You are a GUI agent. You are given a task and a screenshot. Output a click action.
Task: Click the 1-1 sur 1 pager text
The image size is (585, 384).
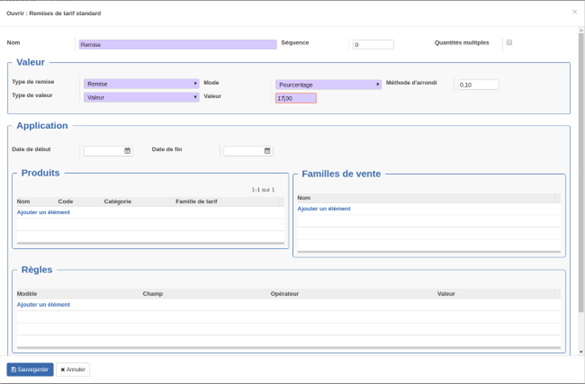click(263, 190)
